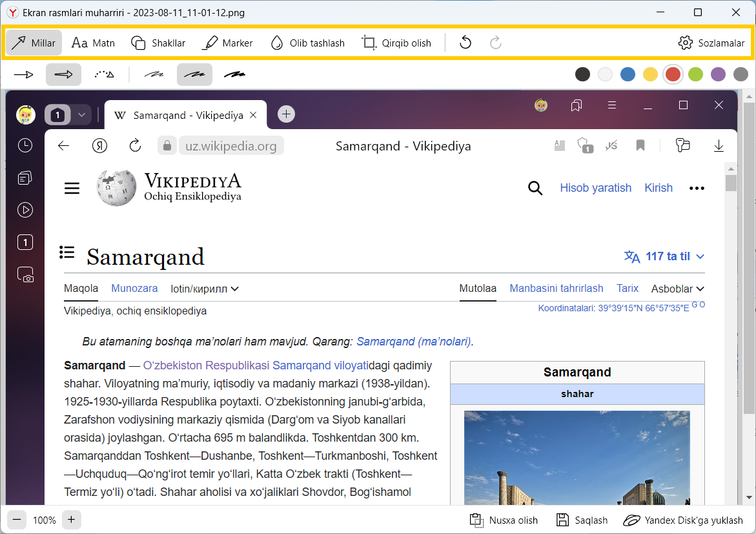This screenshot has height=534, width=756.
Task: Select the Millar arrow tool
Action: coord(34,43)
